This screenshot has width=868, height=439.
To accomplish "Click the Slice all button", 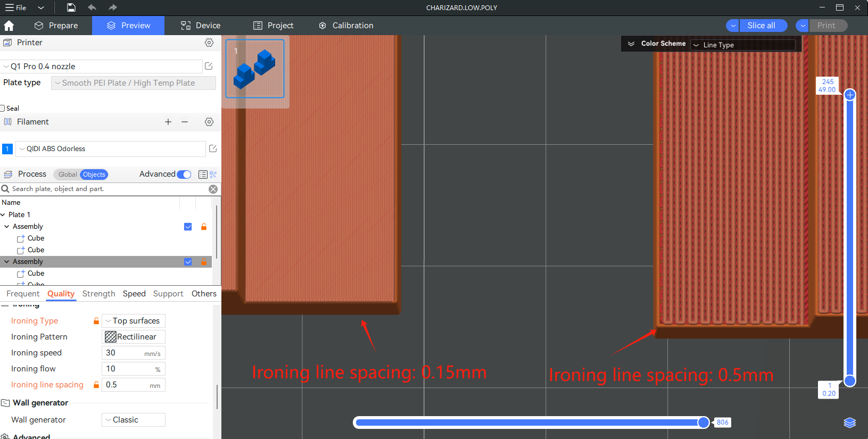I will pyautogui.click(x=763, y=26).
